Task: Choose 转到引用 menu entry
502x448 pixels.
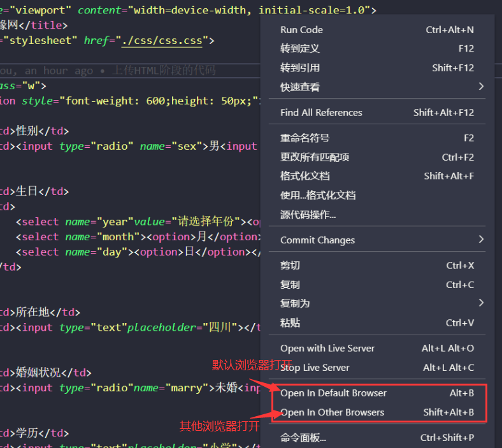Action: [x=377, y=68]
